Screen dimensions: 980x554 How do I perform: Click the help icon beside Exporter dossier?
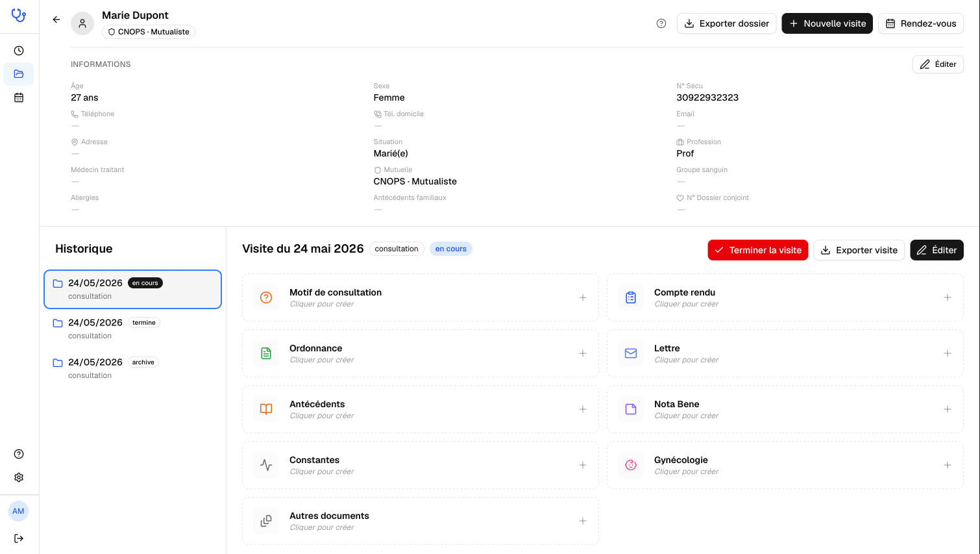[x=661, y=23]
